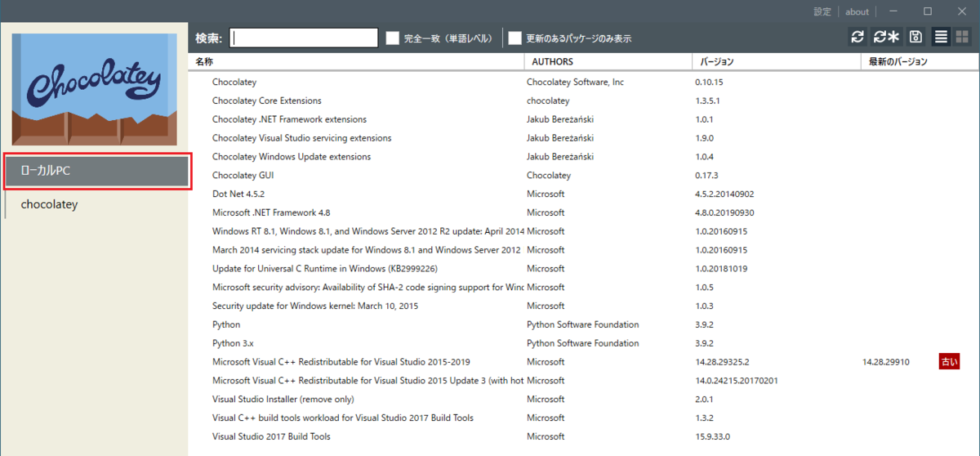The image size is (980, 456).
Task: Select Chocolatey Core Extensions row
Action: [x=584, y=101]
